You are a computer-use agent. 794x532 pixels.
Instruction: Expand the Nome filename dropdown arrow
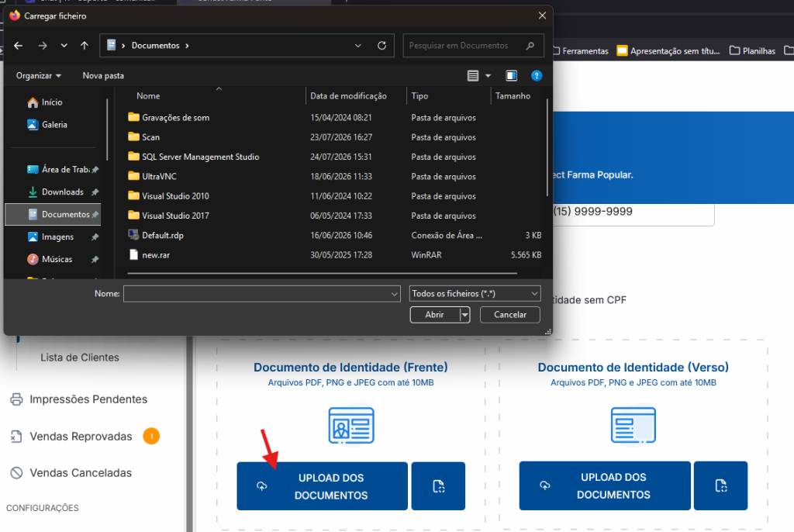pyautogui.click(x=395, y=294)
